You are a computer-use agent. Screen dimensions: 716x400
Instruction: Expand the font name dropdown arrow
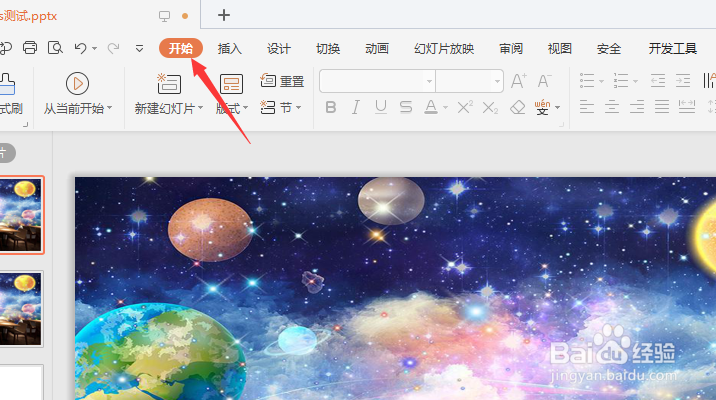429,82
